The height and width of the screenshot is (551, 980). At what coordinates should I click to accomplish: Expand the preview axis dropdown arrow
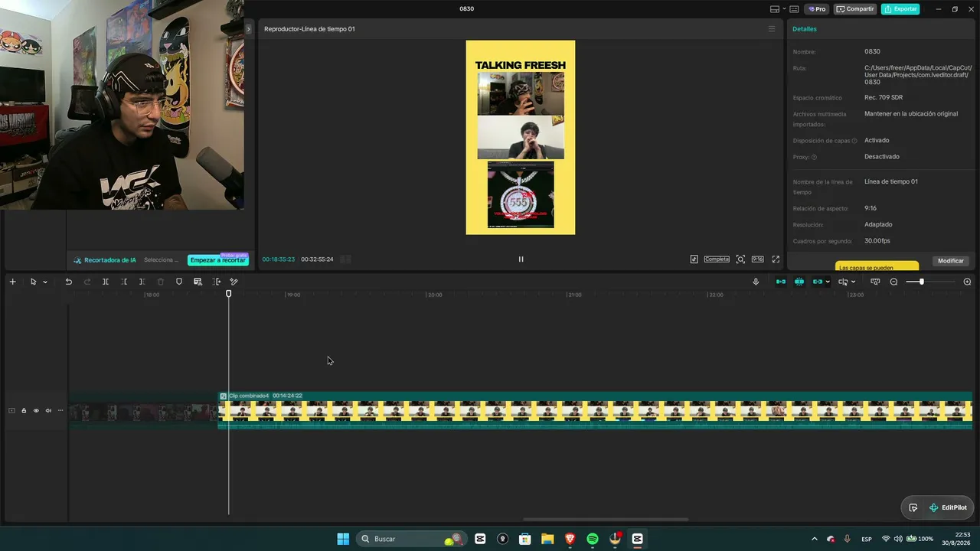pyautogui.click(x=853, y=282)
